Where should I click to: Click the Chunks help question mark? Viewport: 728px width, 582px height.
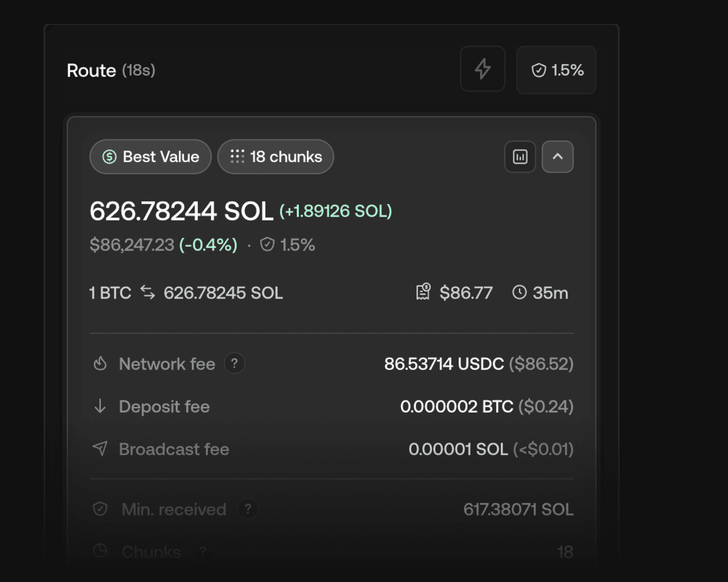click(203, 551)
